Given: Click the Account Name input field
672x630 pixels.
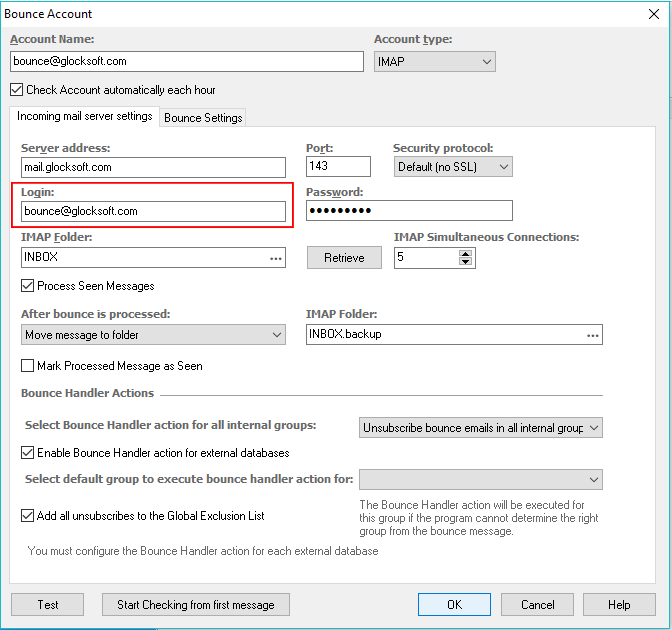Looking at the screenshot, I should coord(187,61).
